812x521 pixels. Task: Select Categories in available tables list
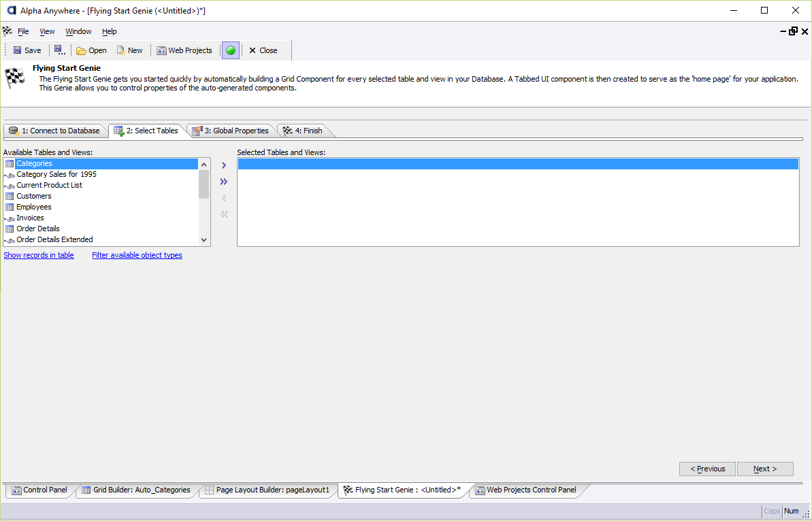point(101,163)
